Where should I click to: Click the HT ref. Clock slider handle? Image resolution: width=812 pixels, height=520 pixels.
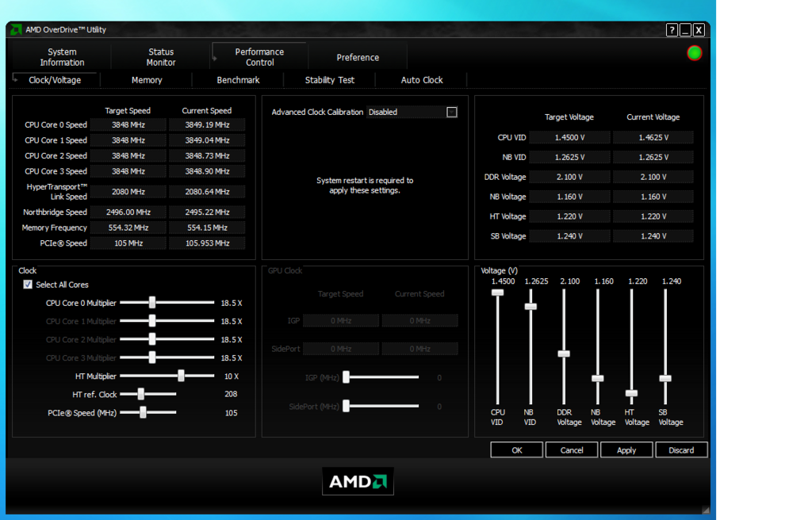(141, 394)
